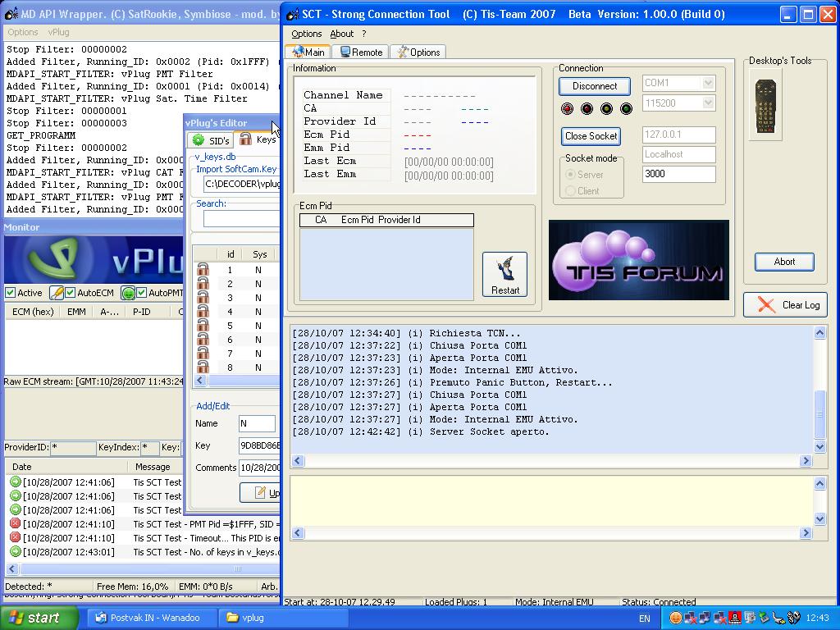Screen dimensions: 840x630
Task: Click scroll right arrow of SCT log panel
Action: pyautogui.click(x=806, y=461)
